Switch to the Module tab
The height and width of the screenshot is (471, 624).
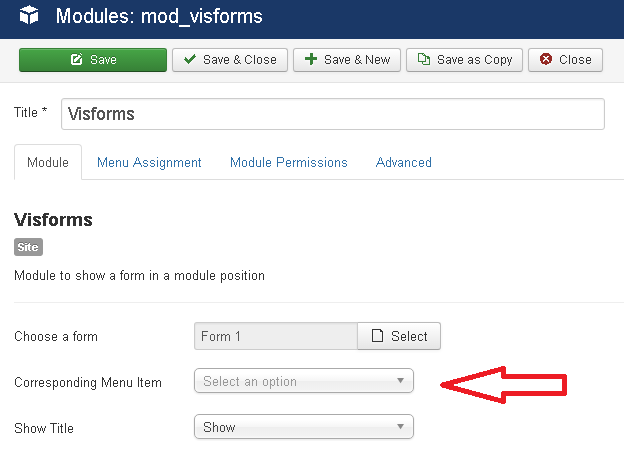tap(48, 162)
